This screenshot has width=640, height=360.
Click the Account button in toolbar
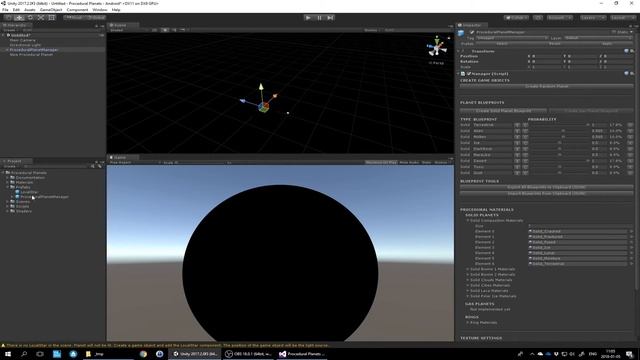560,18
